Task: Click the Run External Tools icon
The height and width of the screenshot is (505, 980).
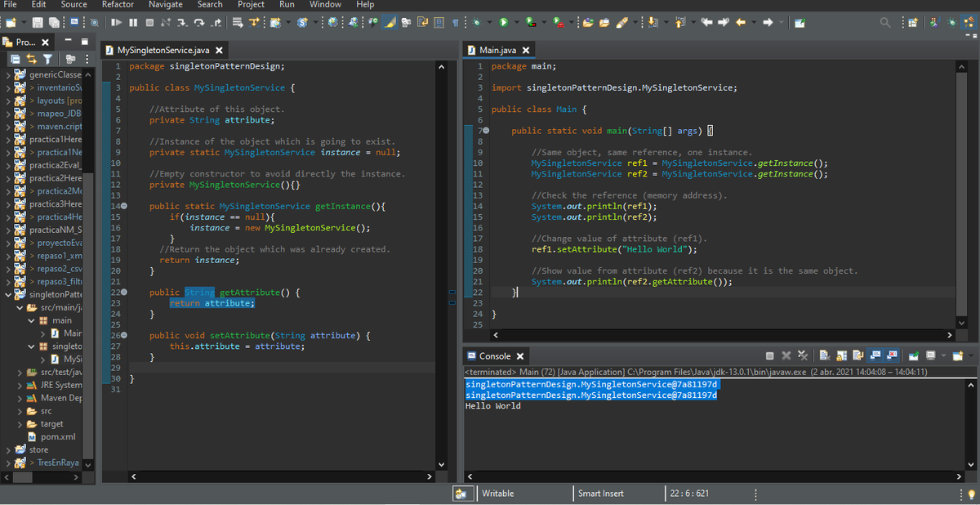Action: (559, 22)
